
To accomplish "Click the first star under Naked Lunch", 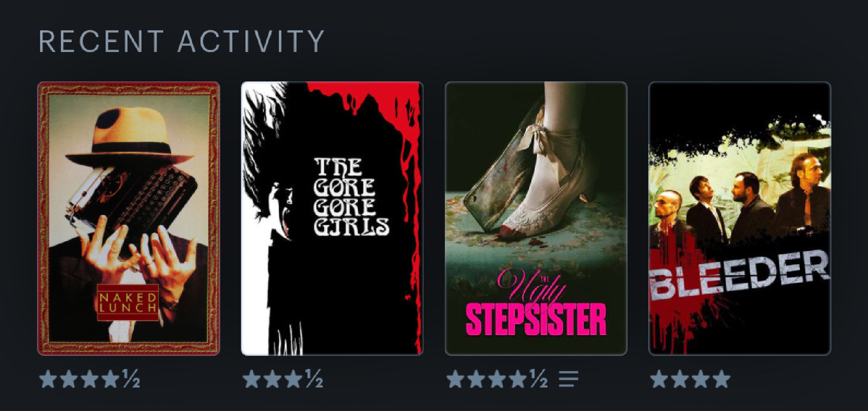I will 48,379.
